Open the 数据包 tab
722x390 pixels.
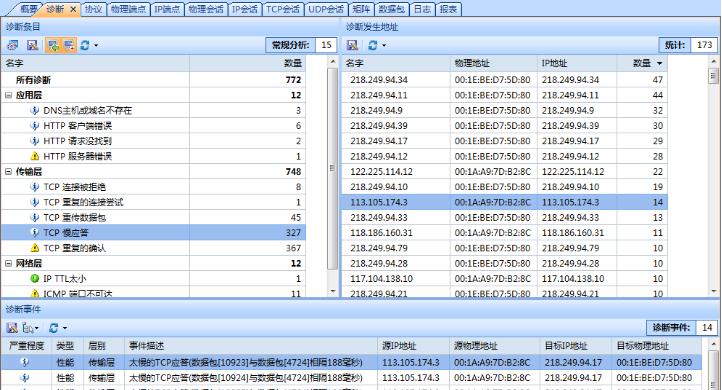point(392,9)
